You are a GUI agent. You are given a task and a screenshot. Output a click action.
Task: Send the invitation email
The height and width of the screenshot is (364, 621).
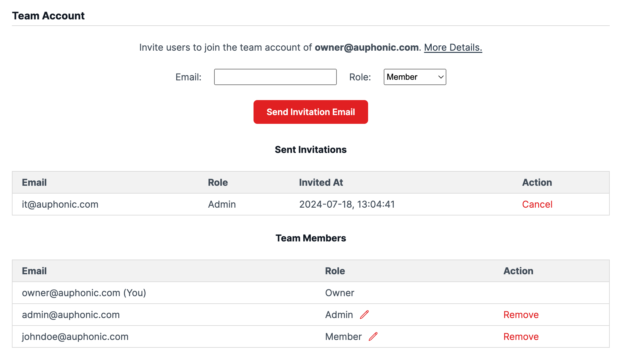(311, 112)
